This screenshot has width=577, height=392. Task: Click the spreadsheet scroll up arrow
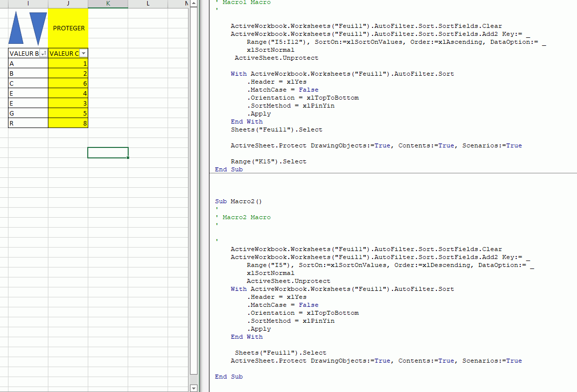click(x=194, y=3)
